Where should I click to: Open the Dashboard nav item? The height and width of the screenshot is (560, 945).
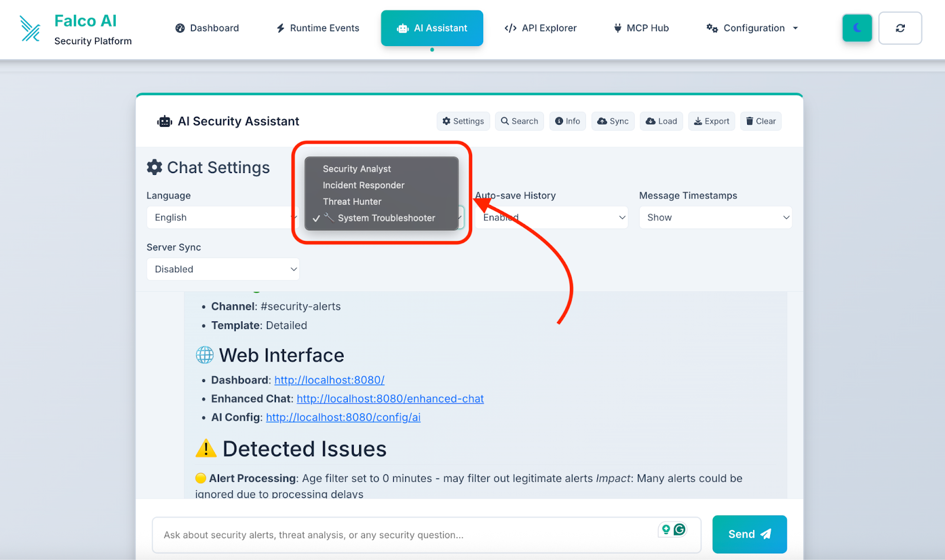click(207, 28)
